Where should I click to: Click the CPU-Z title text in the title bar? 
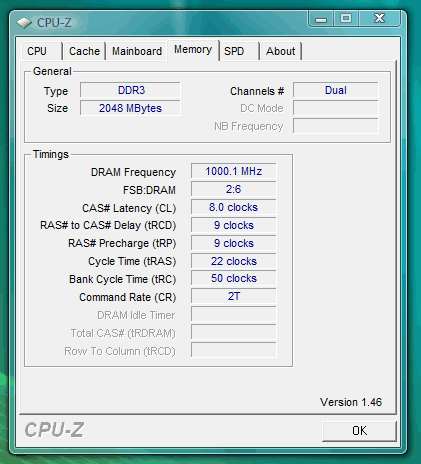pyautogui.click(x=54, y=23)
